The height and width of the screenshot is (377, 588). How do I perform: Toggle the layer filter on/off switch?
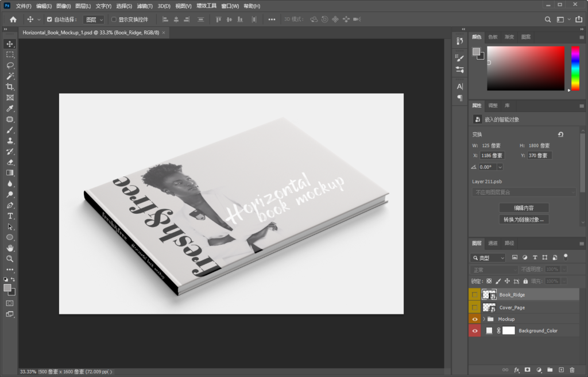(566, 257)
